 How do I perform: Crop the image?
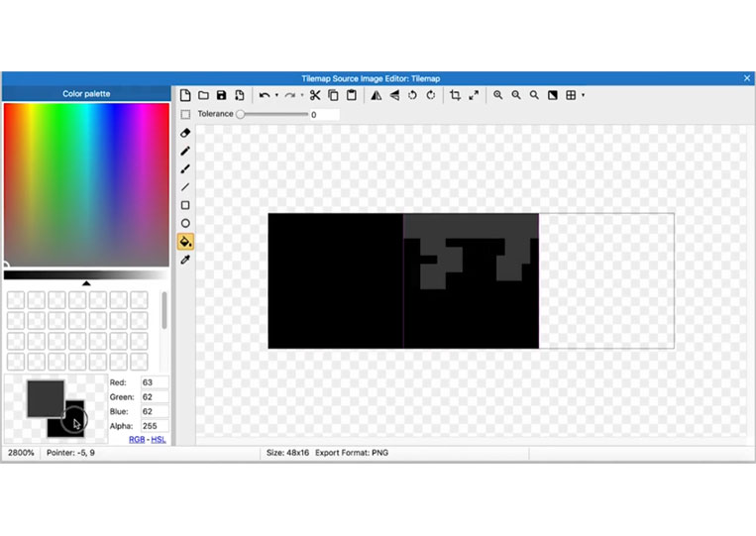pyautogui.click(x=455, y=95)
